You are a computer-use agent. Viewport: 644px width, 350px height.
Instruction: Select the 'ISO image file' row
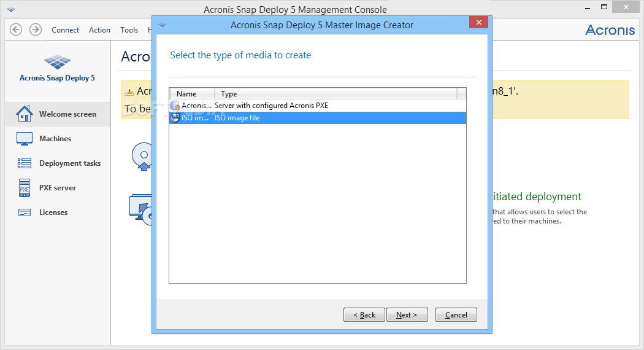tap(318, 118)
